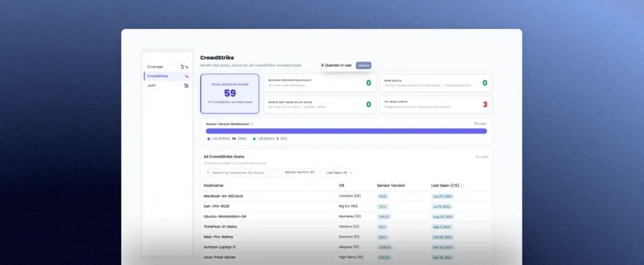Select the Linux-Prod-Server host row

coord(347,257)
